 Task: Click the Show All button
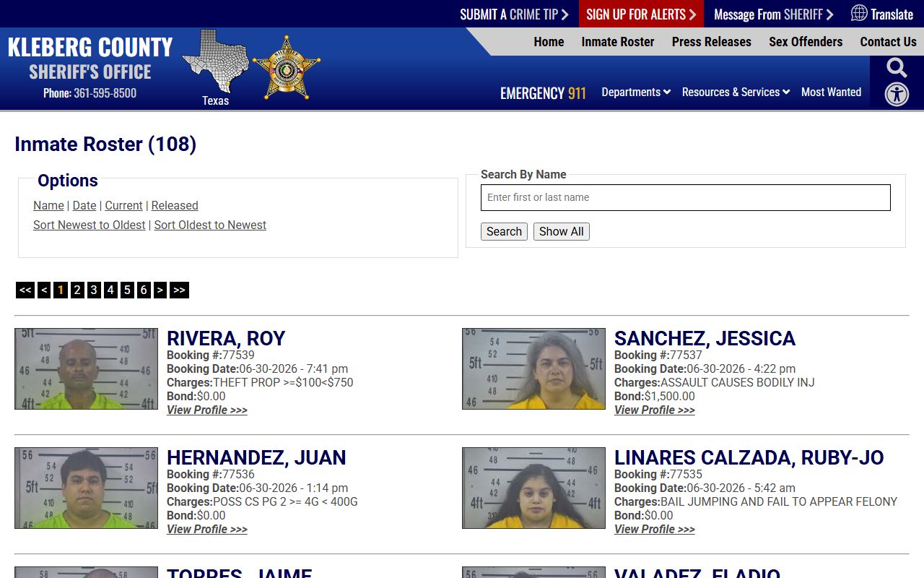pyautogui.click(x=562, y=231)
